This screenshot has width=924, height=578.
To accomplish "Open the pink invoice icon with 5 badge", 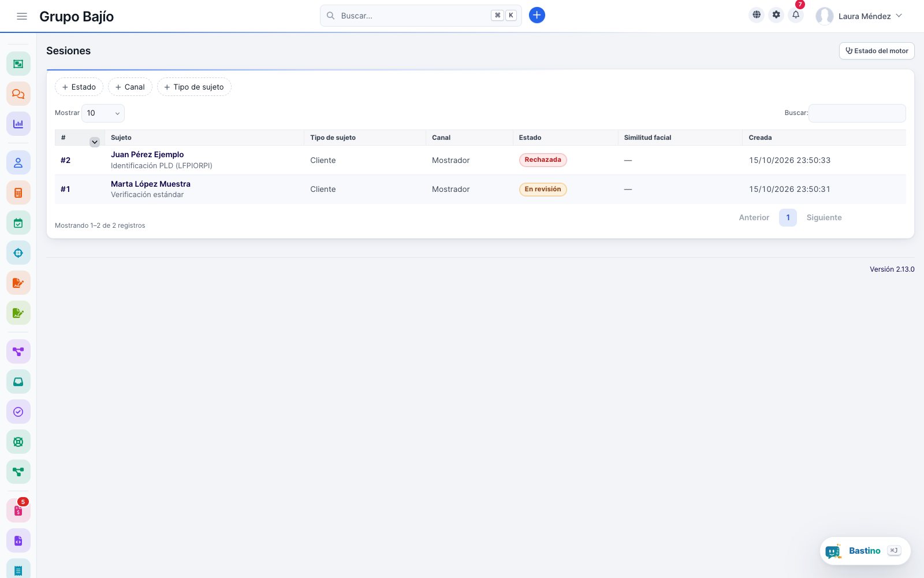I will (18, 511).
